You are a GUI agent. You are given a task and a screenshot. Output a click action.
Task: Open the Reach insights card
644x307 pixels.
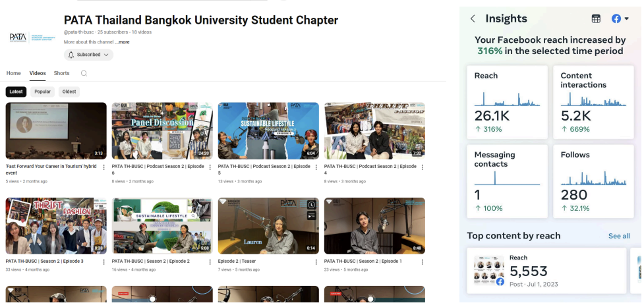click(508, 102)
